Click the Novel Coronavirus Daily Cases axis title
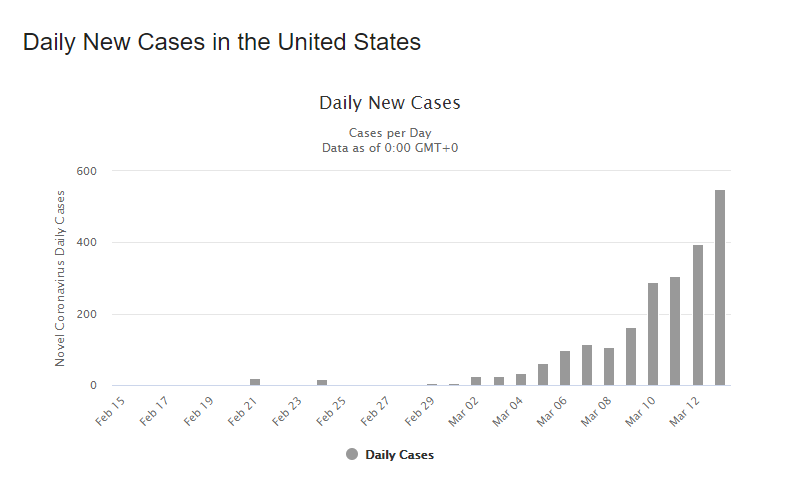 tap(60, 278)
